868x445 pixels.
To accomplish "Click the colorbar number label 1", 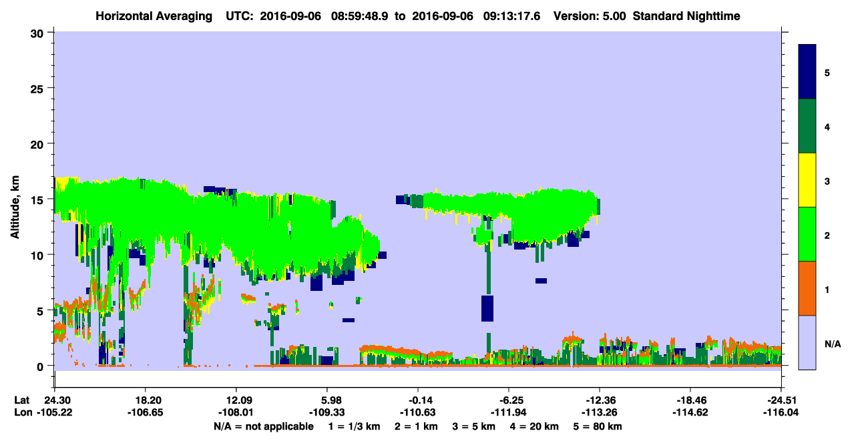I will click(x=827, y=289).
